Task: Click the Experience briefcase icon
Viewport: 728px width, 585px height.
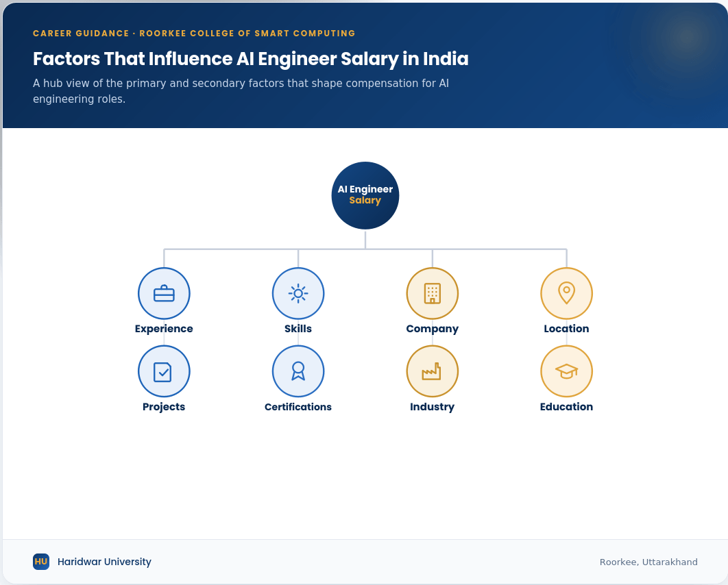Action: click(164, 293)
